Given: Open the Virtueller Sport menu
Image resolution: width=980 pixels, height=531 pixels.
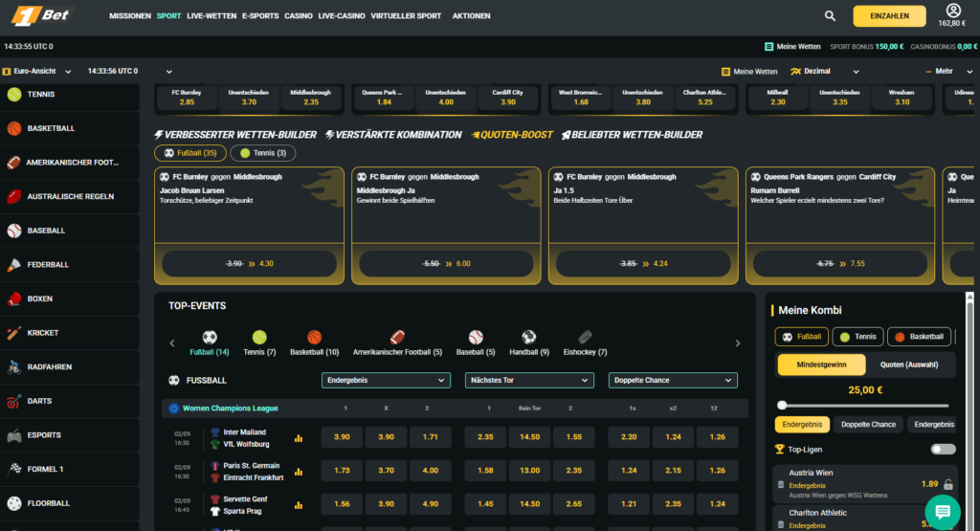Looking at the screenshot, I should [406, 16].
